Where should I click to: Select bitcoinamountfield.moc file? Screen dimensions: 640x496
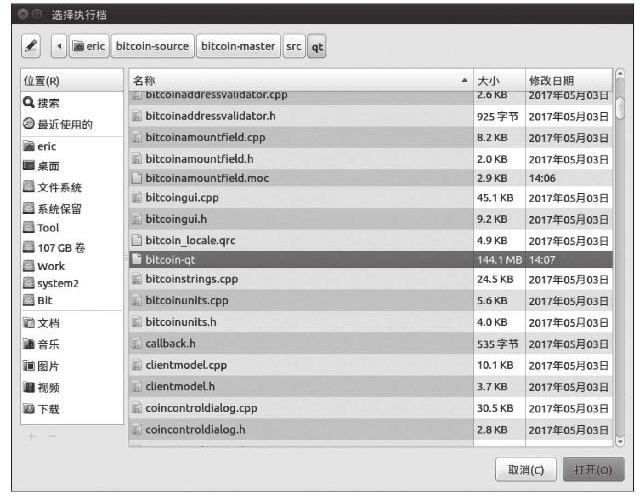(x=371, y=178)
